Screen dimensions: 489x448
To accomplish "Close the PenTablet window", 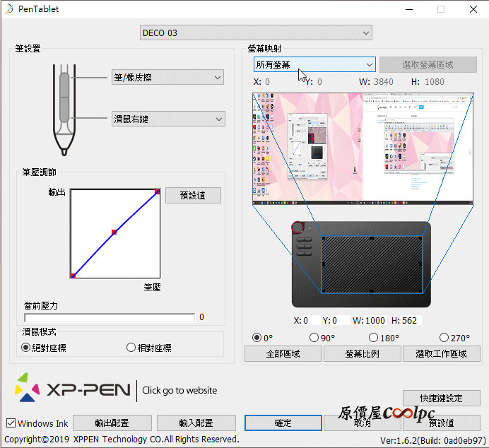I will click(x=473, y=9).
